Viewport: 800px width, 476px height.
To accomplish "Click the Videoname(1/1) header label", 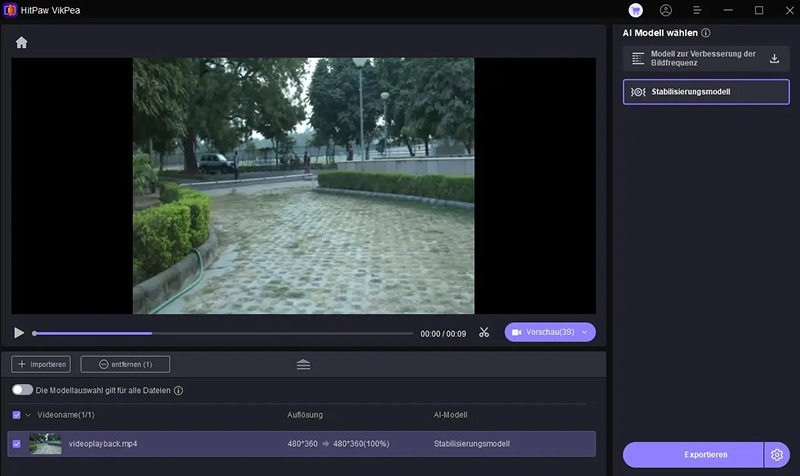I will 66,415.
